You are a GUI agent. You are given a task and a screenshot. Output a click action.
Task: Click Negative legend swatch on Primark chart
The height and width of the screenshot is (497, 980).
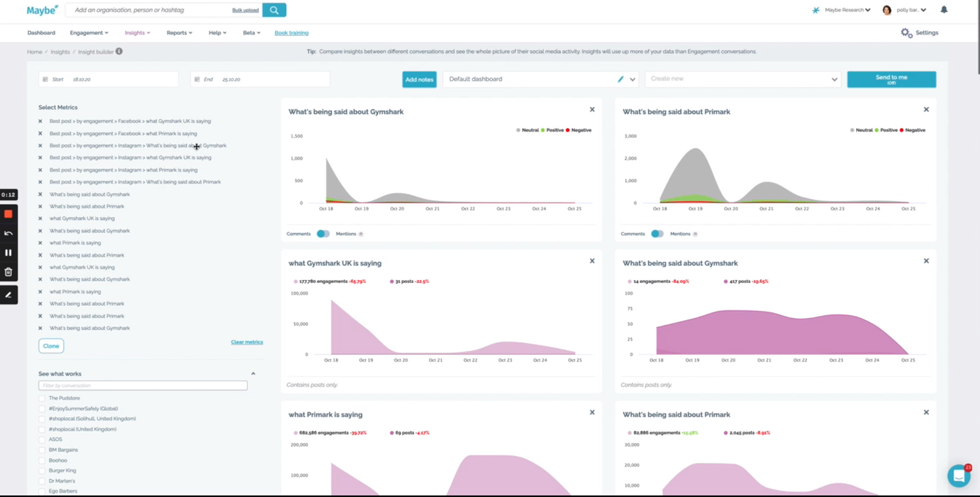click(901, 130)
